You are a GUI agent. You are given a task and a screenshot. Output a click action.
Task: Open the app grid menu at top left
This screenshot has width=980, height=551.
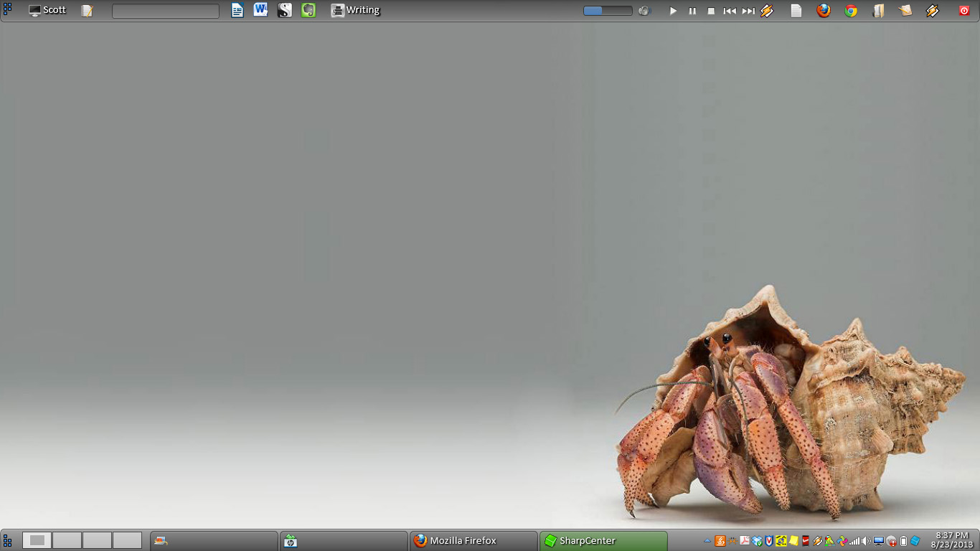pos(7,7)
